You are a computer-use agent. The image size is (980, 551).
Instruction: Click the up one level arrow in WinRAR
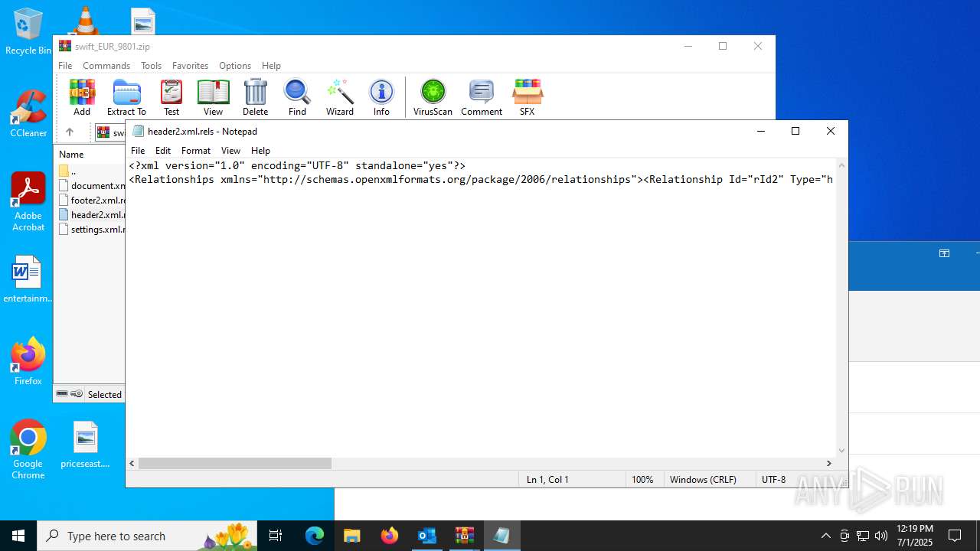click(x=70, y=132)
